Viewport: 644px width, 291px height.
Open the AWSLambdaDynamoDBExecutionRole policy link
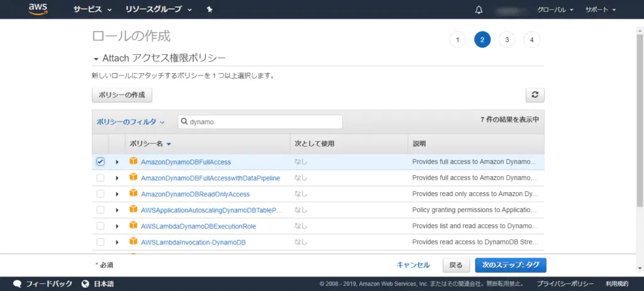pos(198,226)
